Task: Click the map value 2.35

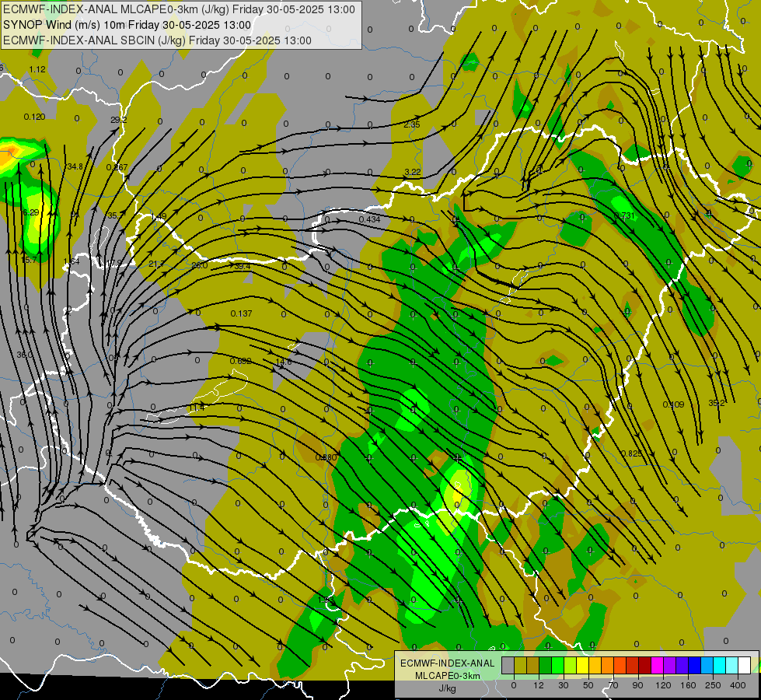Action: 411,125
